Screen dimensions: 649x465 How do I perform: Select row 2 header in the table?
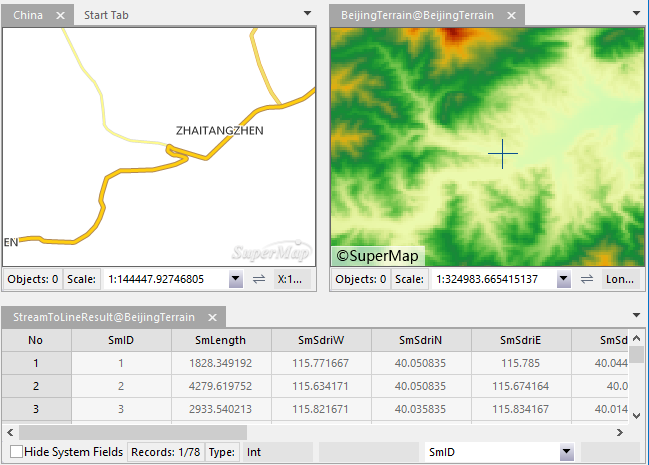[36, 386]
